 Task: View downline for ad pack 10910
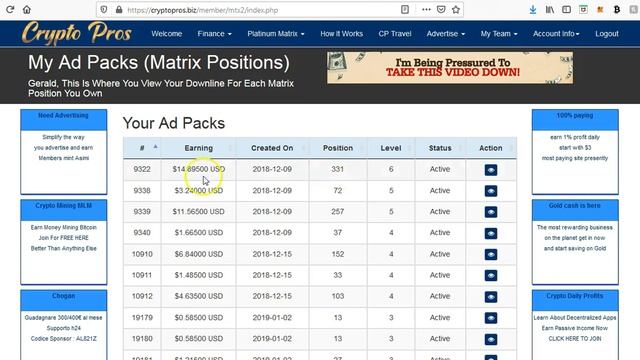point(491,255)
